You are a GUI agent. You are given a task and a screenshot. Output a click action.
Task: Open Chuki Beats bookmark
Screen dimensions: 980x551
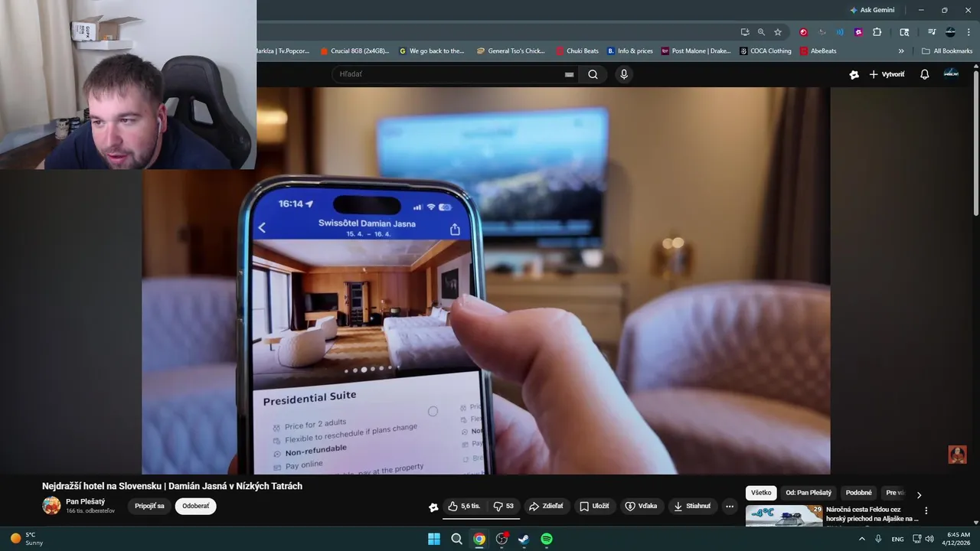577,51
